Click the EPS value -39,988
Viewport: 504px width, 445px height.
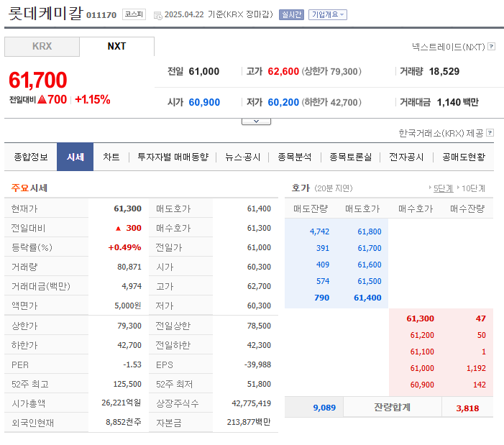(258, 364)
